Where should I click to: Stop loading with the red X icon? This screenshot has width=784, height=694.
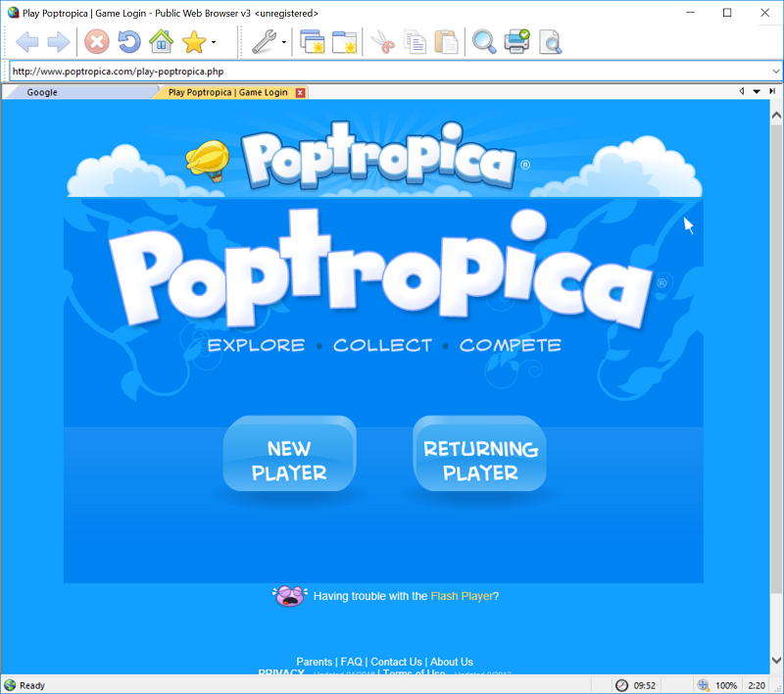click(96, 41)
